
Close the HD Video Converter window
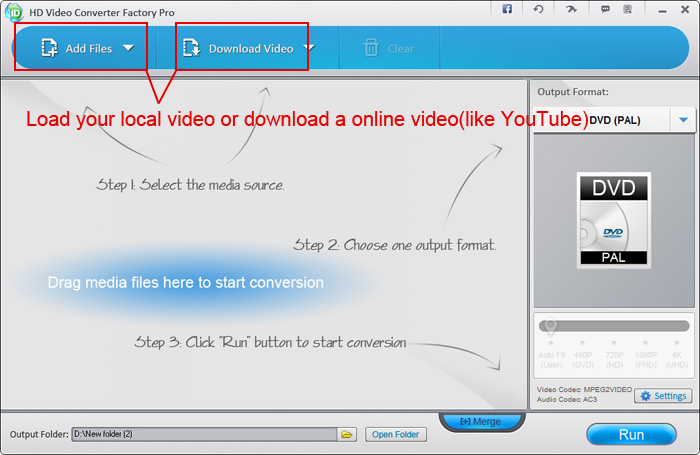685,9
